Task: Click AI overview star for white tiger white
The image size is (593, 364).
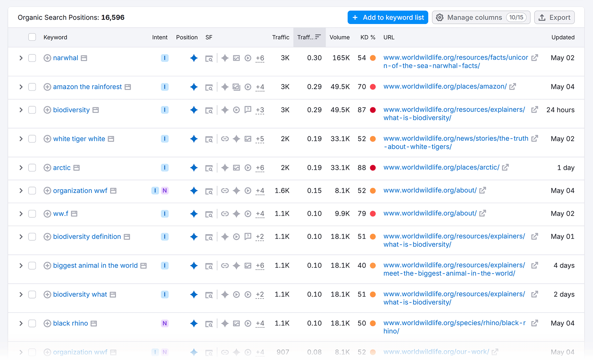Action: pyautogui.click(x=236, y=139)
